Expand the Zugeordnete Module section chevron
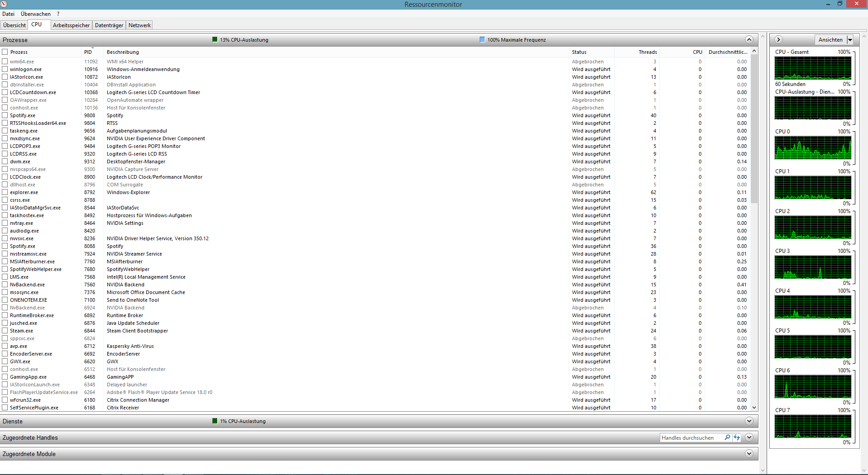This screenshot has width=868, height=475. coord(749,454)
